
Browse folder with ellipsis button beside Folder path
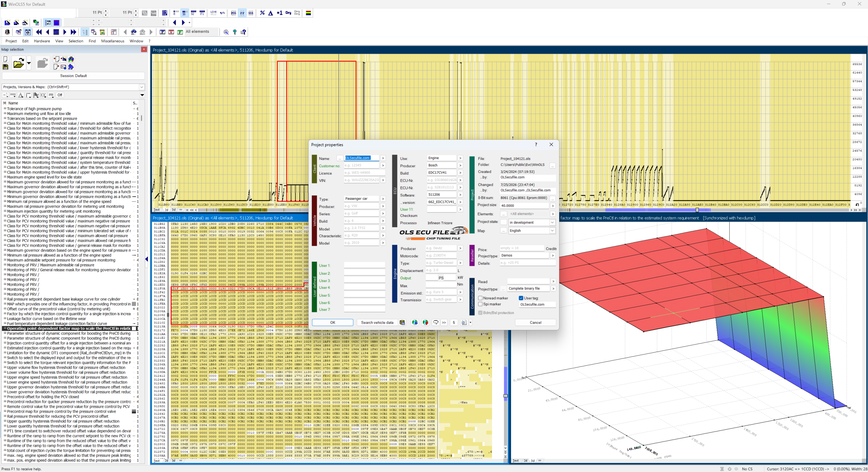point(553,166)
